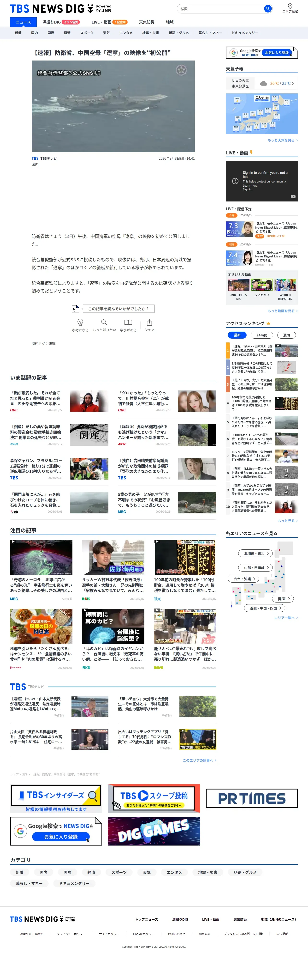Screen dimensions: 308x980
Task: Select the 最新 ranking filter
Action: [237, 335]
